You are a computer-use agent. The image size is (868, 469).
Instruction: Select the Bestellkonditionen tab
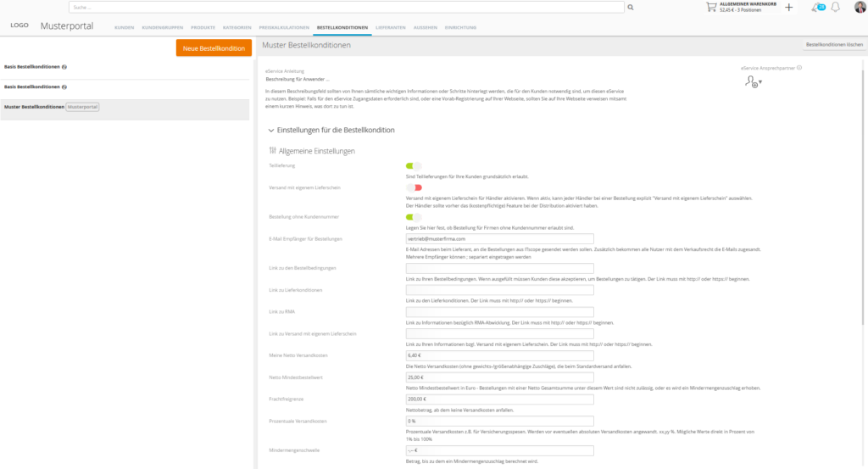pos(342,28)
